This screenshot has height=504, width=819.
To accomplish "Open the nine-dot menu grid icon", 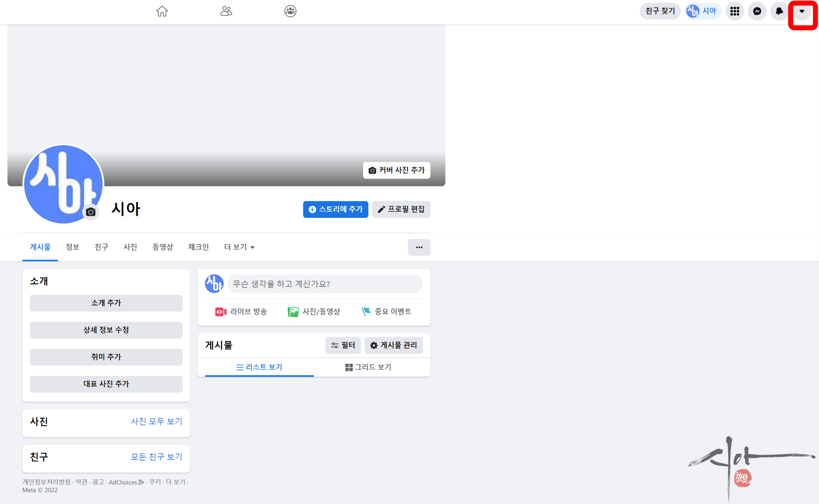I will (x=735, y=11).
